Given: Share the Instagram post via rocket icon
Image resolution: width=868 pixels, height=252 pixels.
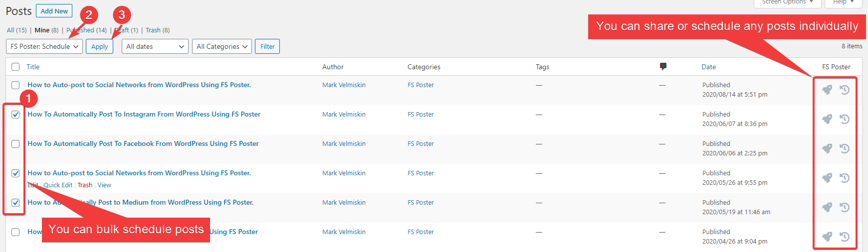Looking at the screenshot, I should (x=827, y=119).
